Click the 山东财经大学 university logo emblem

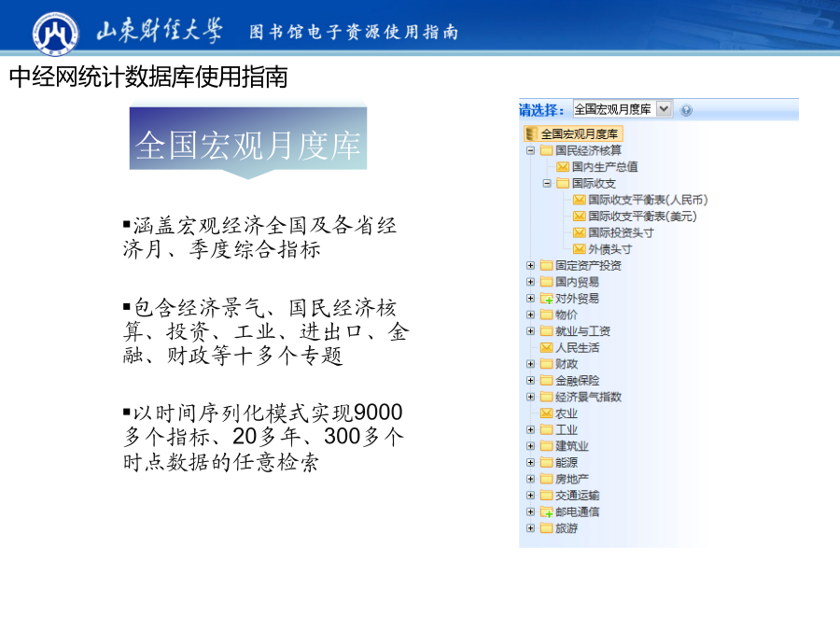click(x=56, y=34)
